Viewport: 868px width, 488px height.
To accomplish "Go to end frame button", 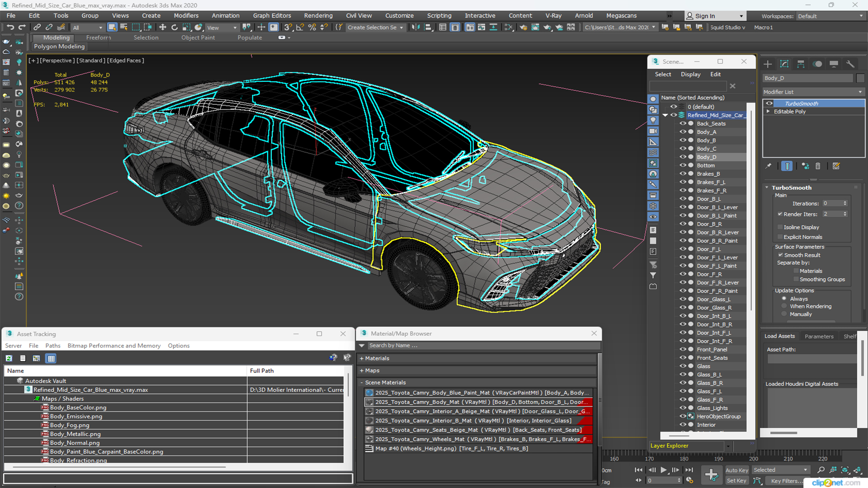I will click(689, 470).
